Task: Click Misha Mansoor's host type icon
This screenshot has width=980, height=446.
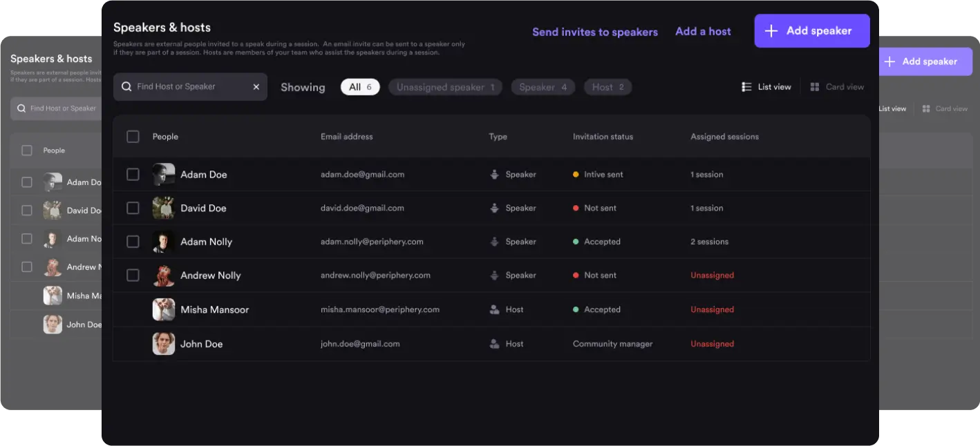Action: (x=494, y=310)
